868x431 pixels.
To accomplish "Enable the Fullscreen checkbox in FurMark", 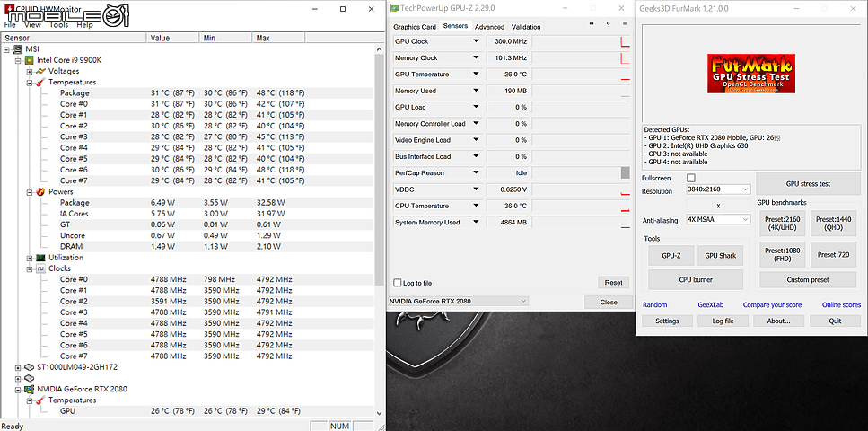I will pos(691,178).
